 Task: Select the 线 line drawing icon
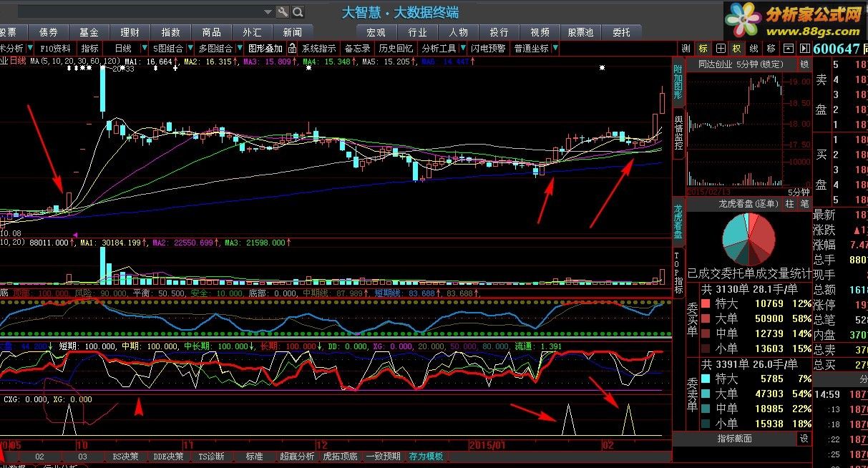pos(754,49)
